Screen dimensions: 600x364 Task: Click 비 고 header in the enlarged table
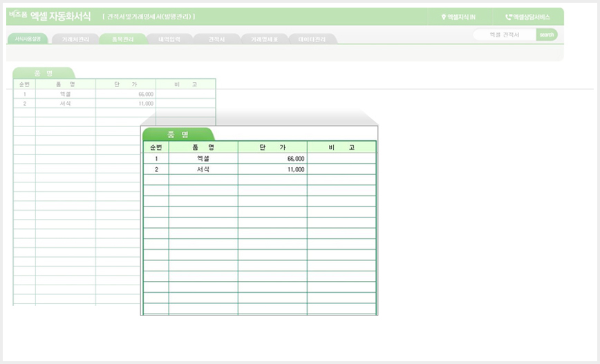341,147
